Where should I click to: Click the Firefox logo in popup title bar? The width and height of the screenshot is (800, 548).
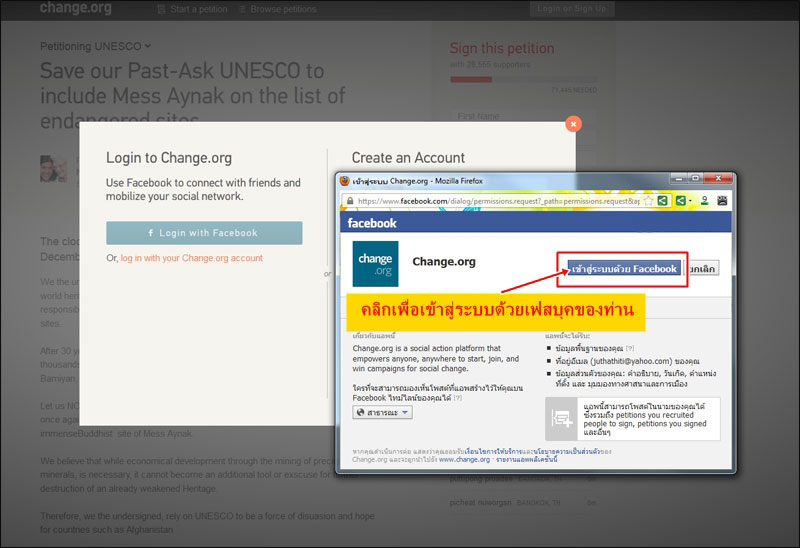[x=345, y=181]
